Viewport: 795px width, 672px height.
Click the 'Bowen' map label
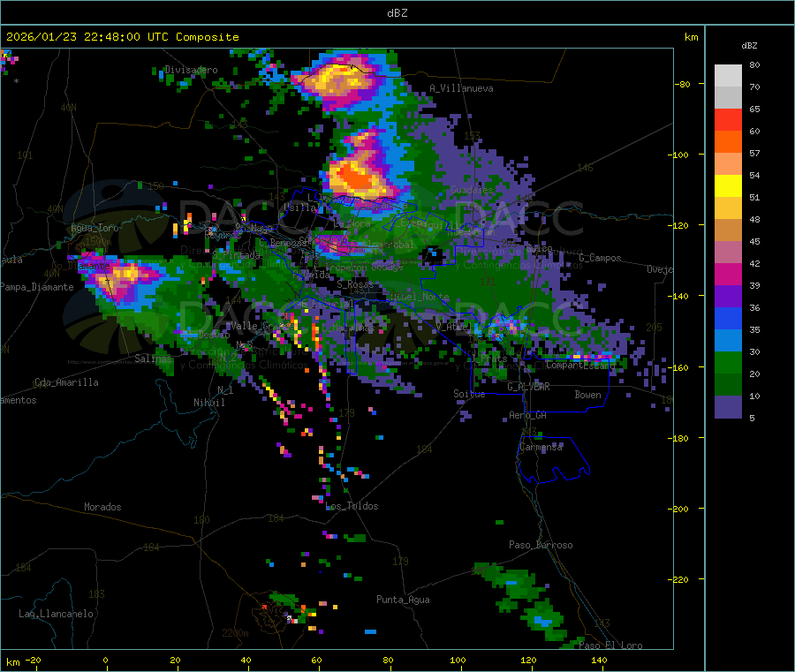(587, 395)
